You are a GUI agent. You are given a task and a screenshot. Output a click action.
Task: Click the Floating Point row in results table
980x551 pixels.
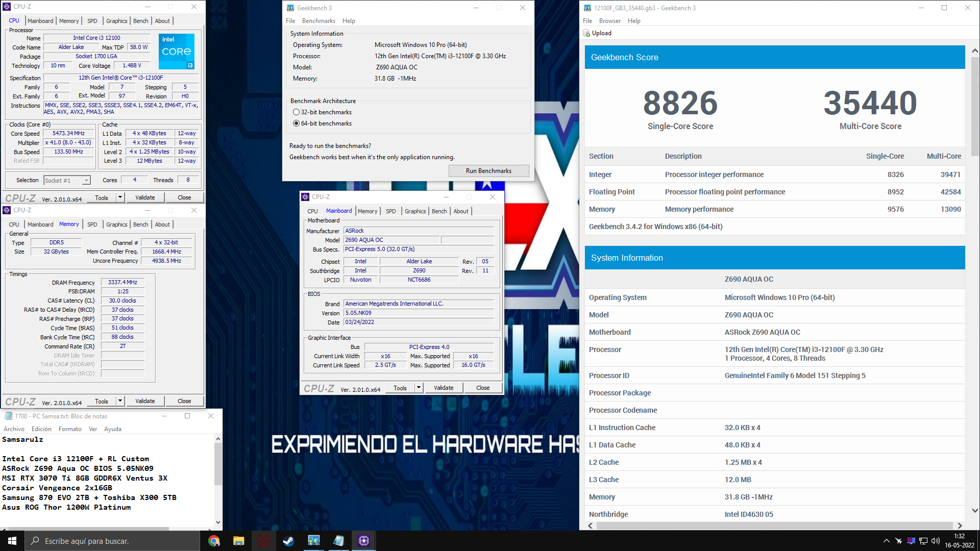775,192
